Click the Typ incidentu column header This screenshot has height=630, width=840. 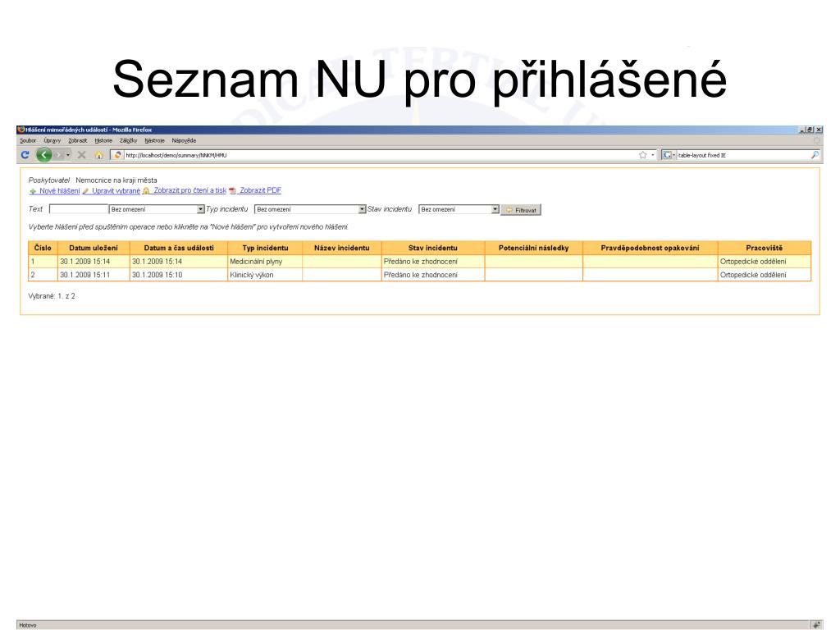coord(265,248)
